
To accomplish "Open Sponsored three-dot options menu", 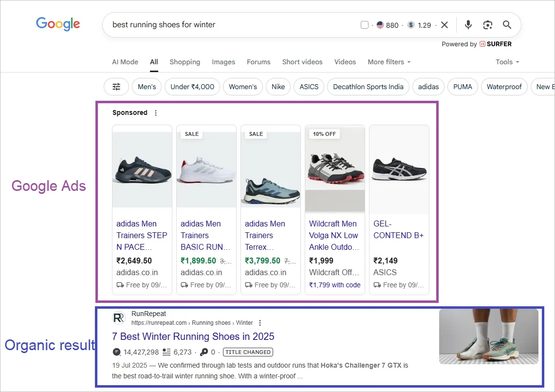I will pos(156,113).
